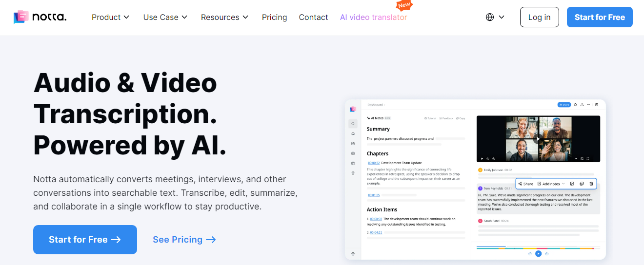Enter fullscreen on the meeting video
Screen dimensions: 644x265
click(x=588, y=159)
